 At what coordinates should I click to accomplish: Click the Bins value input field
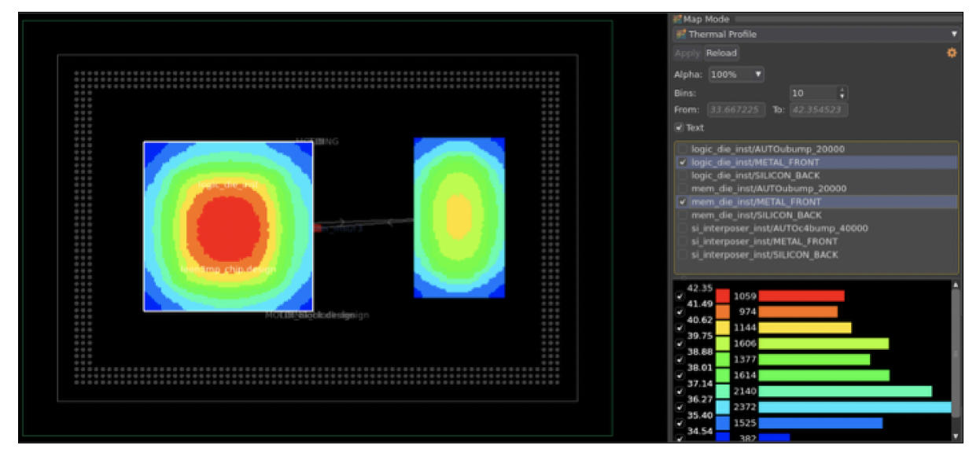tap(810, 92)
